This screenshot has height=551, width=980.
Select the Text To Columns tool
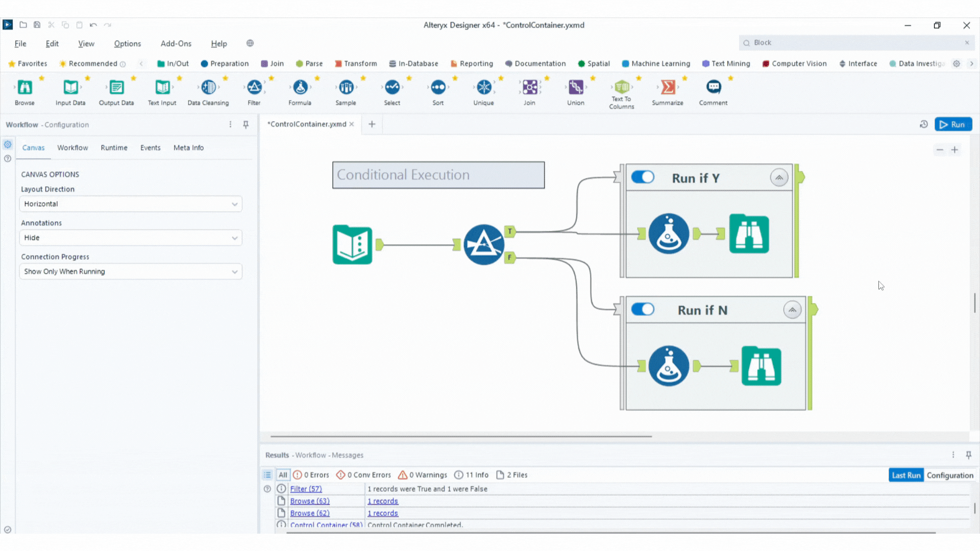[x=621, y=89]
